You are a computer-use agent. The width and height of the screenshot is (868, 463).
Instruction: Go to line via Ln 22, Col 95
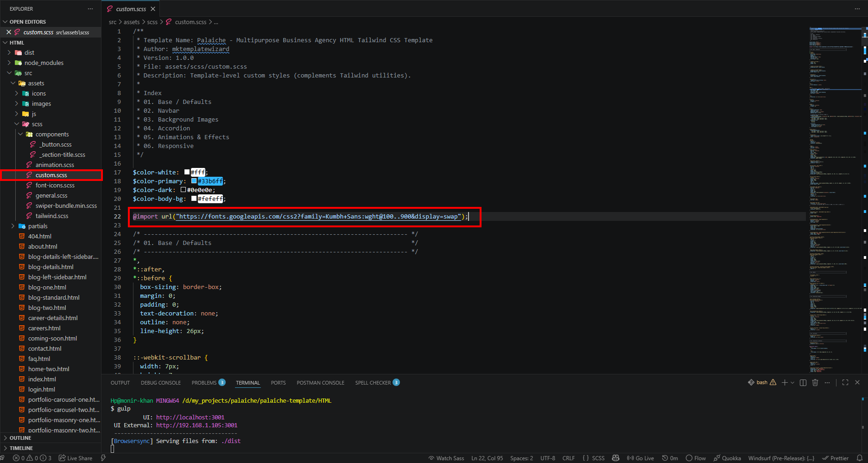[487, 458]
